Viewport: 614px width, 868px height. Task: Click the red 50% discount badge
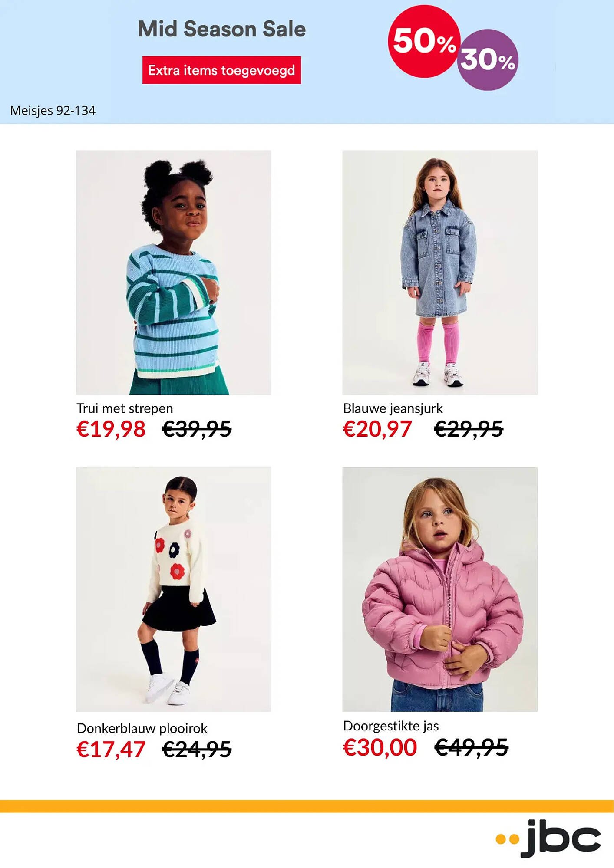pyautogui.click(x=423, y=41)
